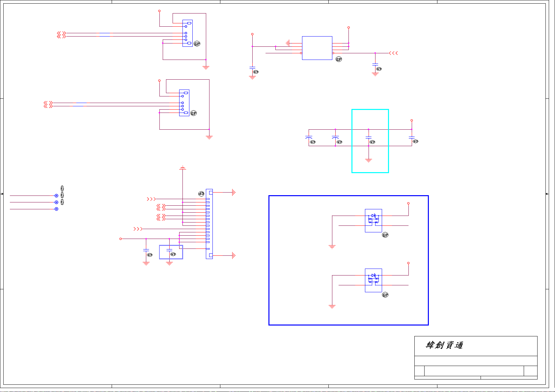Click the power pin circle left of the two capacitors
Viewport: 555px width, 392px height.
tap(121, 239)
